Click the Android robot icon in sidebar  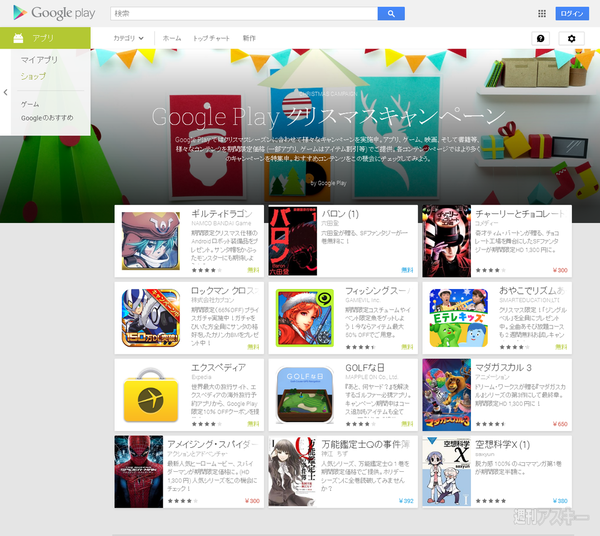coord(18,38)
